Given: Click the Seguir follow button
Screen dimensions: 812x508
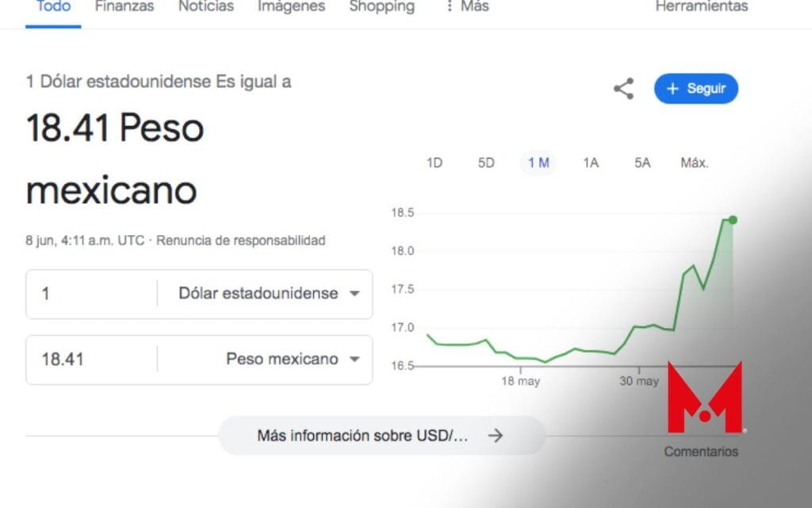Looking at the screenshot, I should (695, 89).
